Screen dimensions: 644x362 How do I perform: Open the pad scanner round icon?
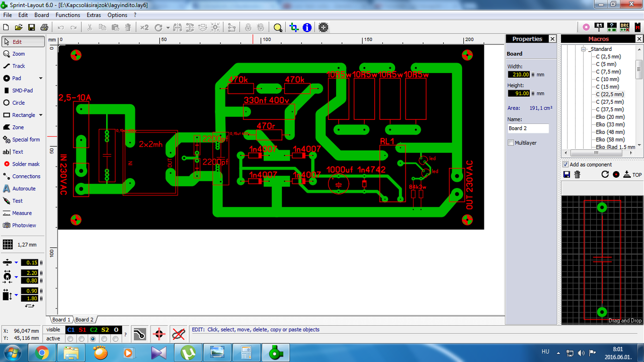(x=324, y=27)
